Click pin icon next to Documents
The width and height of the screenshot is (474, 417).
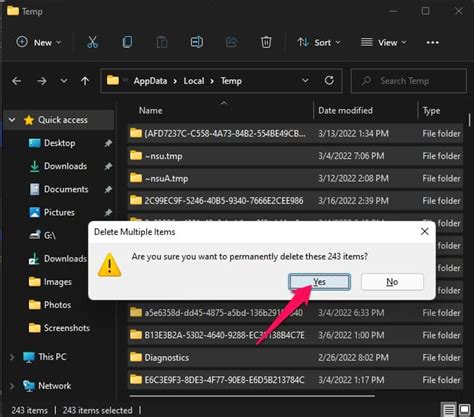click(x=108, y=190)
